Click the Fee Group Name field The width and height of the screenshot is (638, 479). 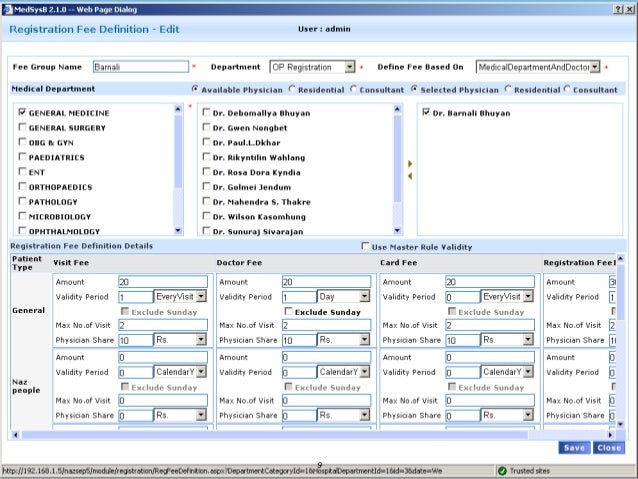pyautogui.click(x=141, y=67)
